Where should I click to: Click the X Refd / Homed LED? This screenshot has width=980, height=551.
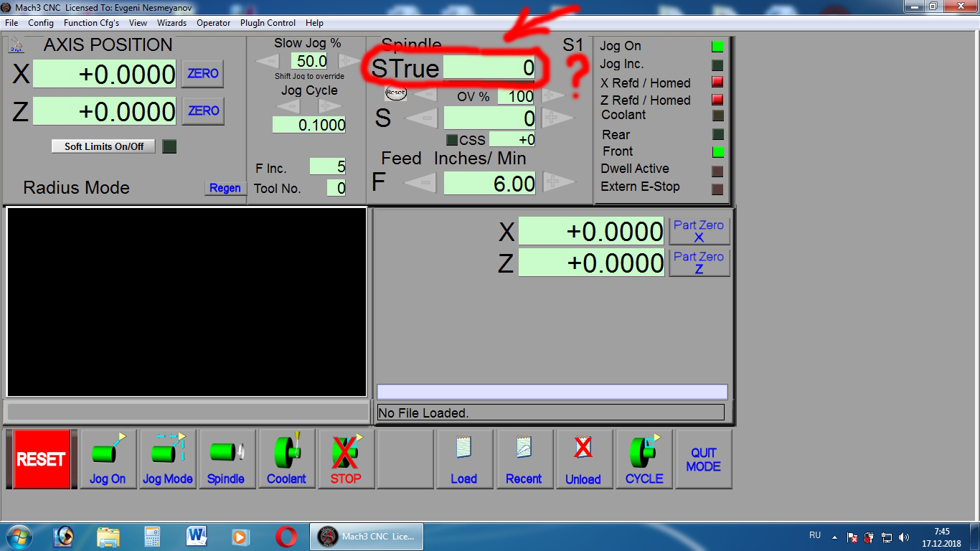[x=717, y=83]
